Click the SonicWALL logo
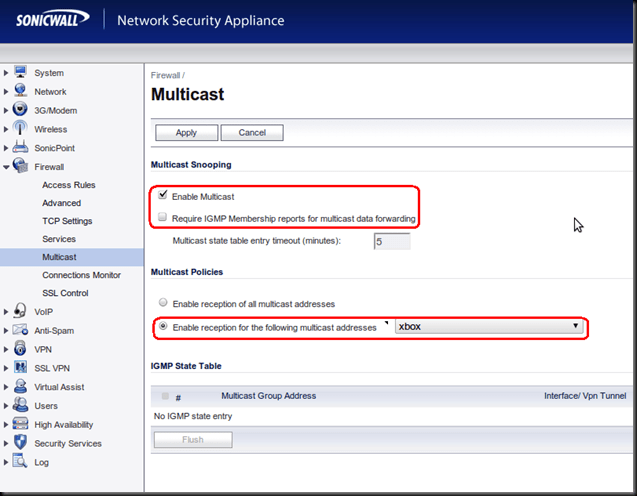Screen dimensions: 637x496 pos(52,19)
